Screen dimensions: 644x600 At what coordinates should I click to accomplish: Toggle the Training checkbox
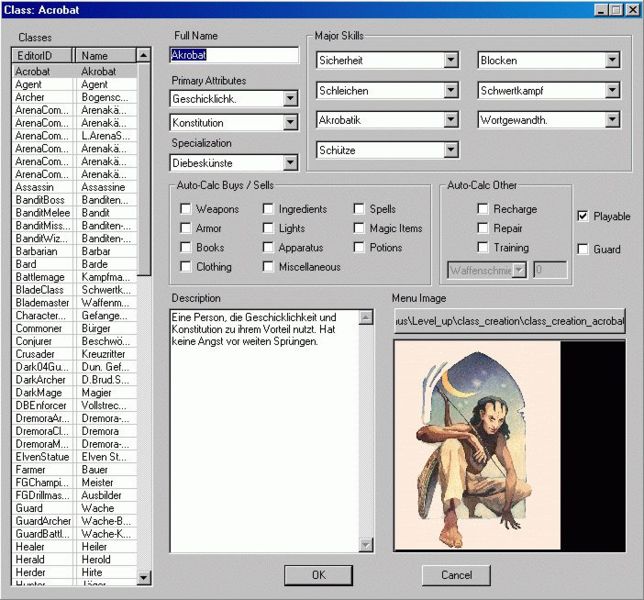[483, 247]
